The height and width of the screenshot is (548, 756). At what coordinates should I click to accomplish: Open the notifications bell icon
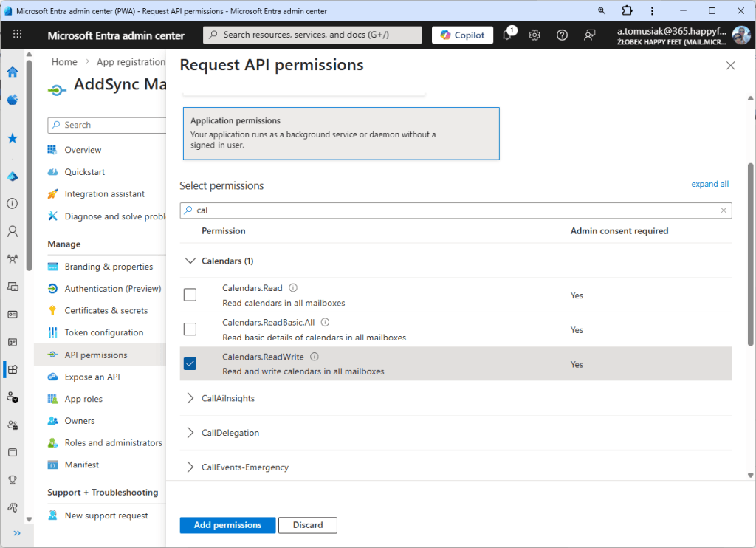click(x=507, y=35)
